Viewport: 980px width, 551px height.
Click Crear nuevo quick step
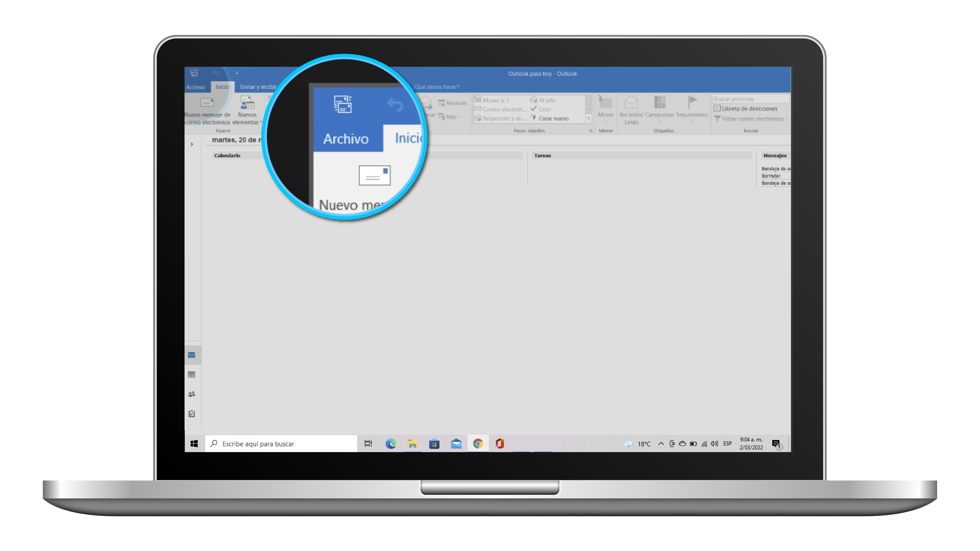pyautogui.click(x=550, y=119)
